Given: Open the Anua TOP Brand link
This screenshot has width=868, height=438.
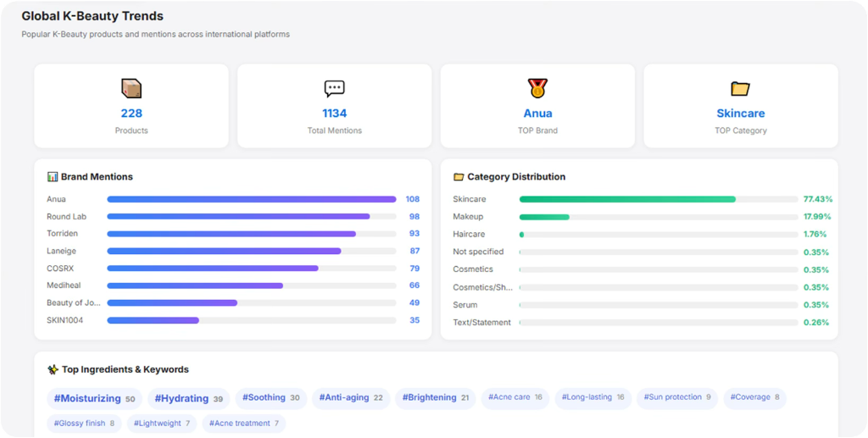Looking at the screenshot, I should pos(537,114).
